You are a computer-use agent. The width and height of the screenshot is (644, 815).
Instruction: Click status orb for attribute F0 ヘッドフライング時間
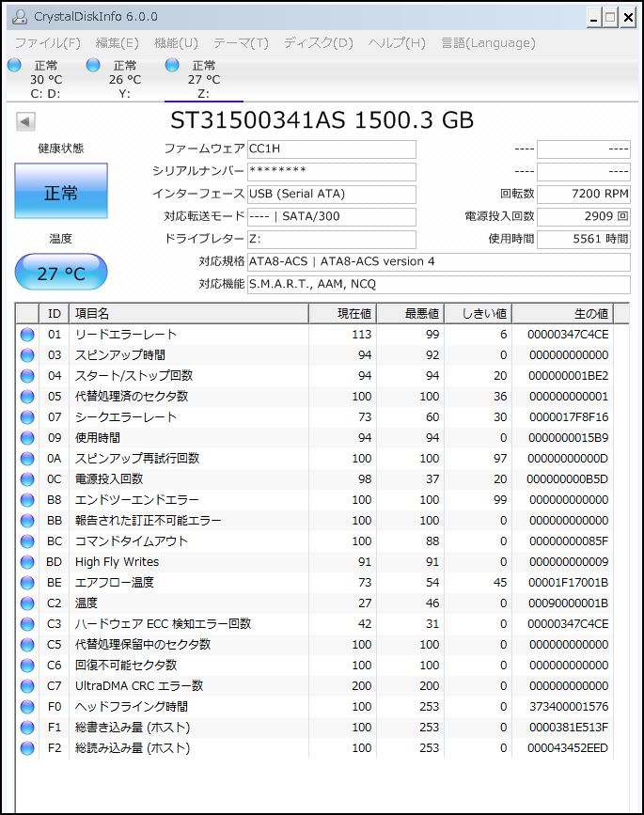[x=27, y=707]
